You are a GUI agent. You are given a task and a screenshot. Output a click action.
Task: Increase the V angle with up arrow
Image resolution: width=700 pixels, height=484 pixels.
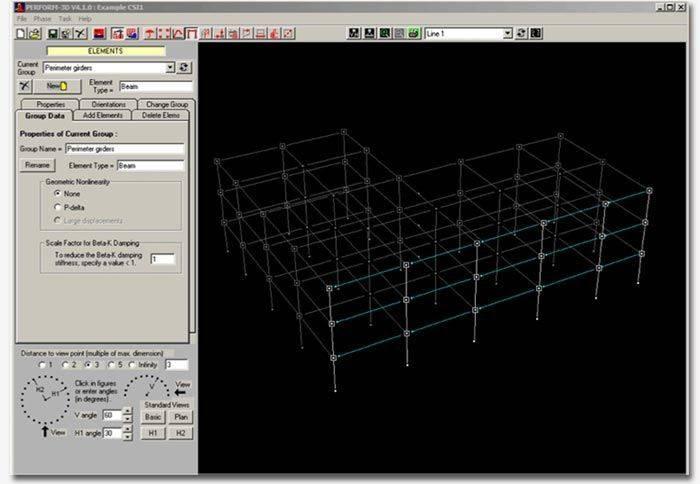tap(128, 411)
